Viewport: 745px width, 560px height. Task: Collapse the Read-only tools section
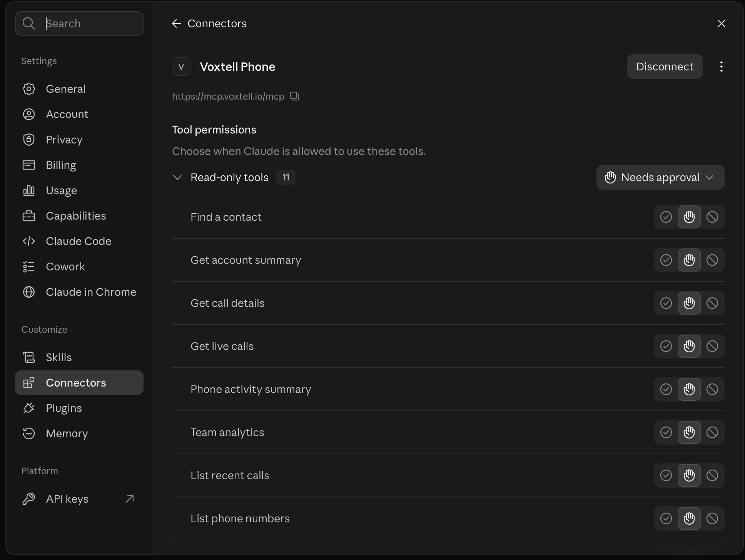pyautogui.click(x=177, y=177)
